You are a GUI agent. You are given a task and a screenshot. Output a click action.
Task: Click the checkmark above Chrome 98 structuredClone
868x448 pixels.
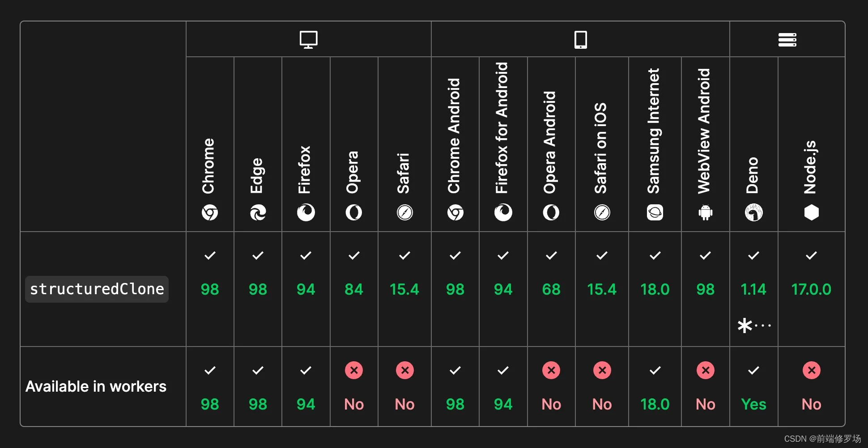tap(210, 256)
